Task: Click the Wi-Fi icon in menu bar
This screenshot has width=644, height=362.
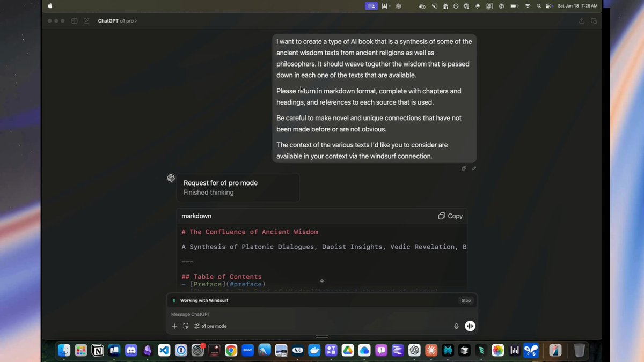Action: (x=528, y=6)
